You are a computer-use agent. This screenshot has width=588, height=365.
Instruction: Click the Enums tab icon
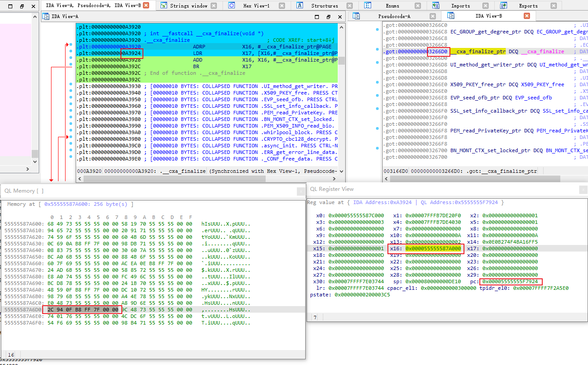point(368,6)
